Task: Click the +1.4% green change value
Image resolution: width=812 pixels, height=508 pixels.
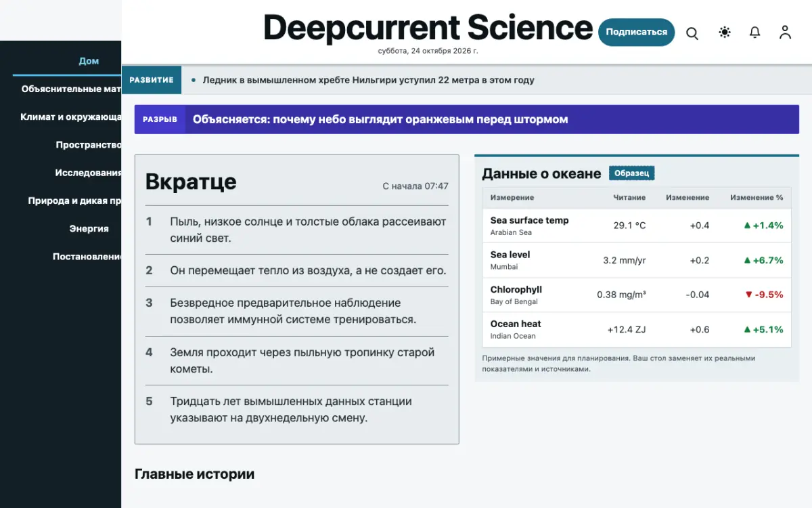Action: point(763,226)
